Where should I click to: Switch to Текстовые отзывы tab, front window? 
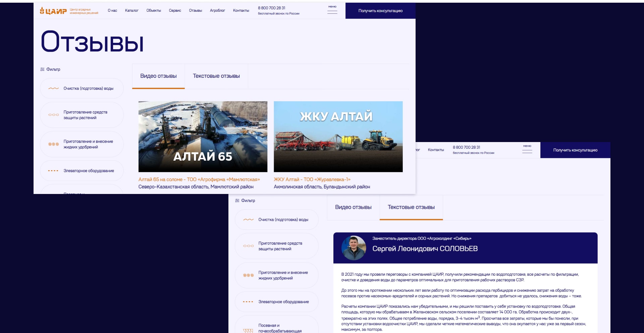click(216, 76)
